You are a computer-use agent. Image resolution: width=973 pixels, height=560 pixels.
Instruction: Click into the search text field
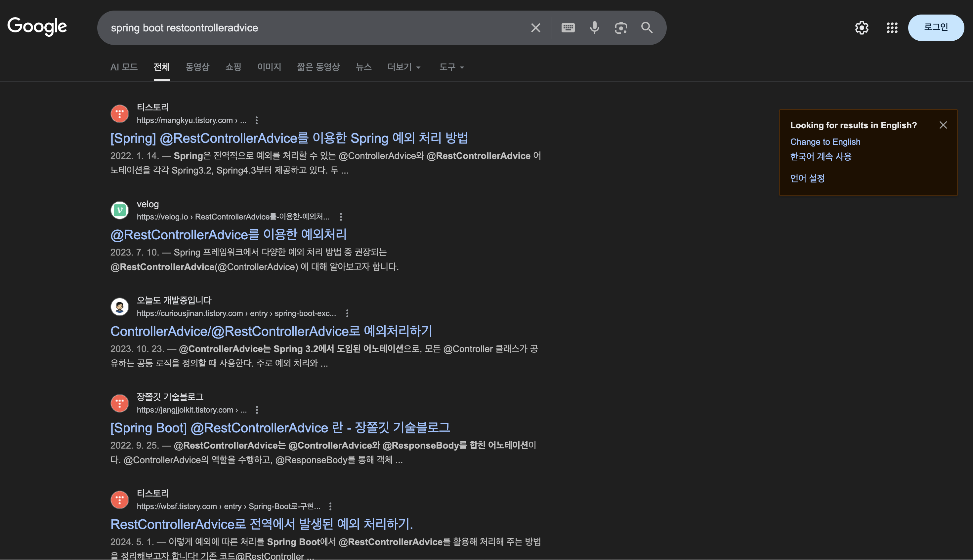[x=308, y=28]
